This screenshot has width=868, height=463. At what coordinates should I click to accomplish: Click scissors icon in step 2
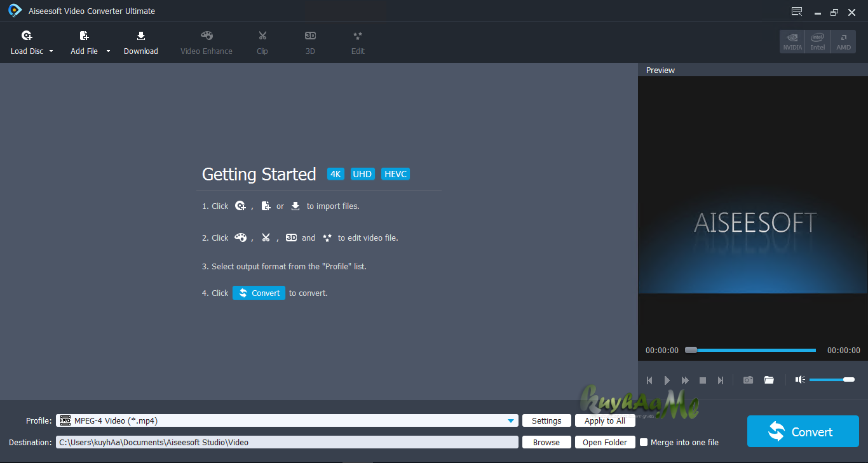coord(266,238)
